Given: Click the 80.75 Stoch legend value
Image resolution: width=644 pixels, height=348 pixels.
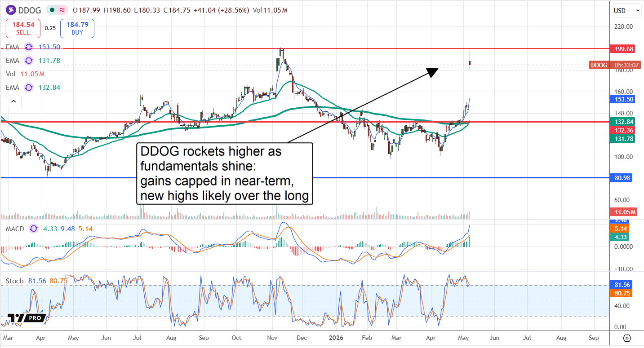Looking at the screenshot, I should point(58,281).
